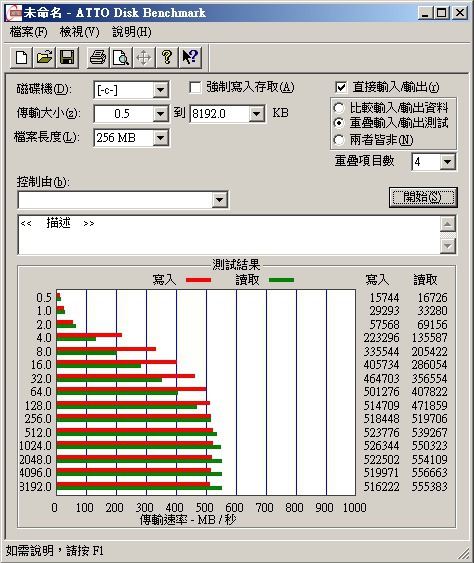The image size is (474, 563).
Task: Open the 檔案 menu
Action: (x=28, y=32)
